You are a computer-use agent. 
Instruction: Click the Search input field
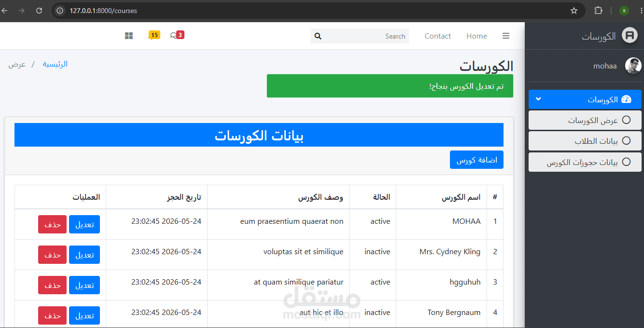367,36
